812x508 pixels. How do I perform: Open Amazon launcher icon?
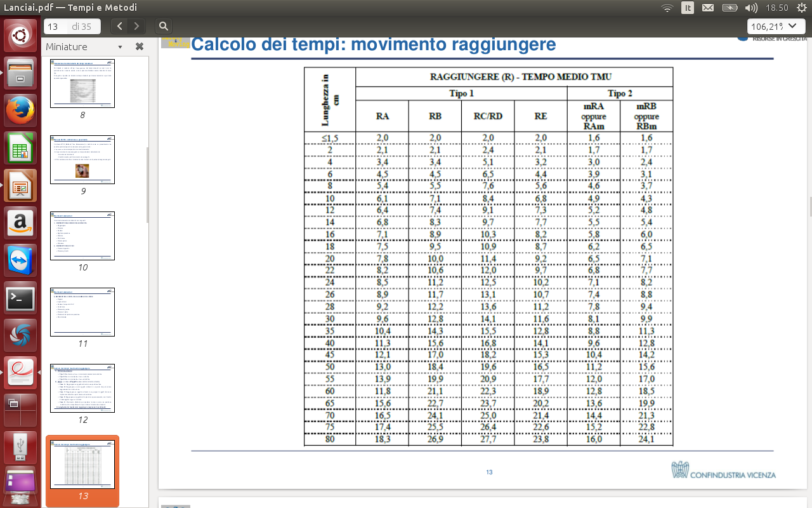click(20, 224)
